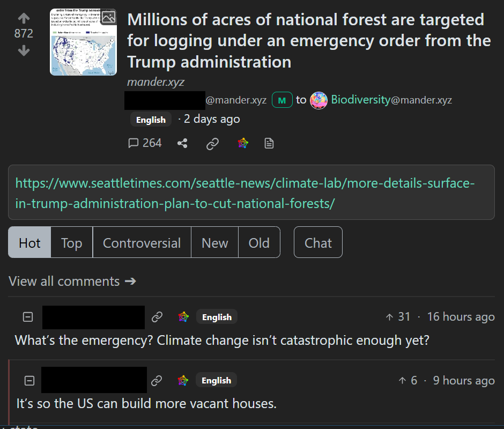Click the post's chain link icon
504x429 pixels.
(x=213, y=143)
